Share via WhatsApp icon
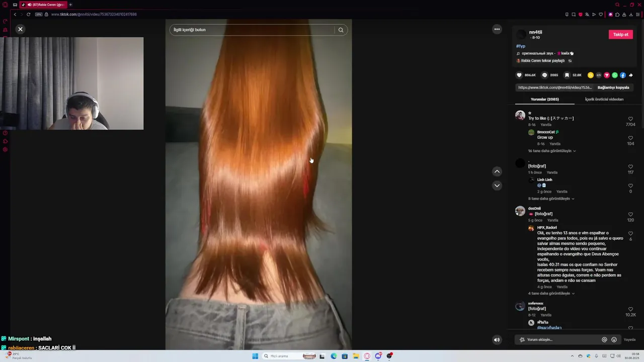 615,75
